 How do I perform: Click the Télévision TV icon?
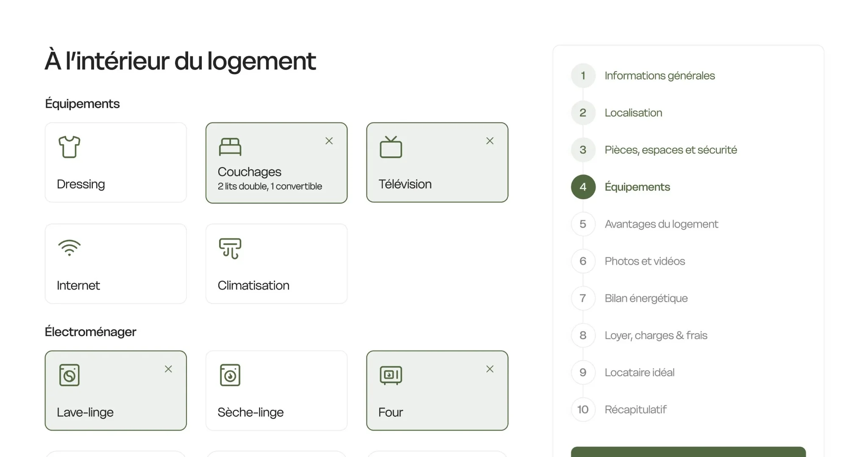click(391, 147)
